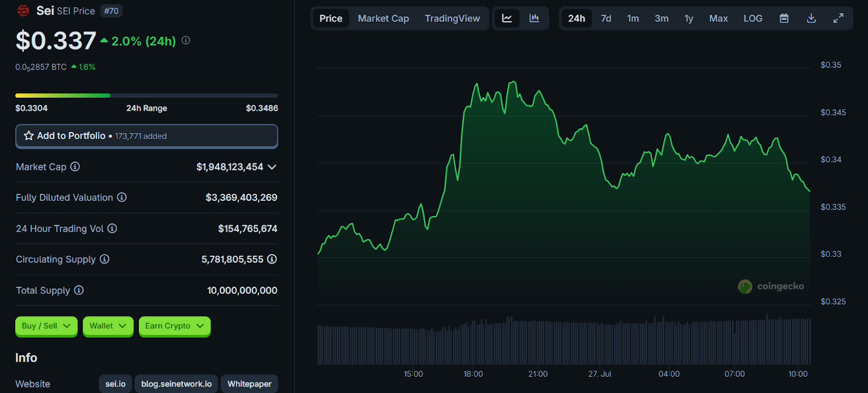Switch to candlestick chart icon
Image resolution: width=868 pixels, height=393 pixels.
[534, 18]
